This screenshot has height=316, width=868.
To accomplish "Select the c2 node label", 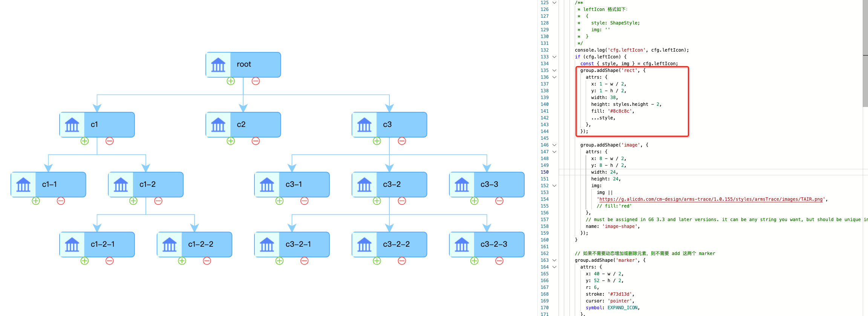I will 241,124.
